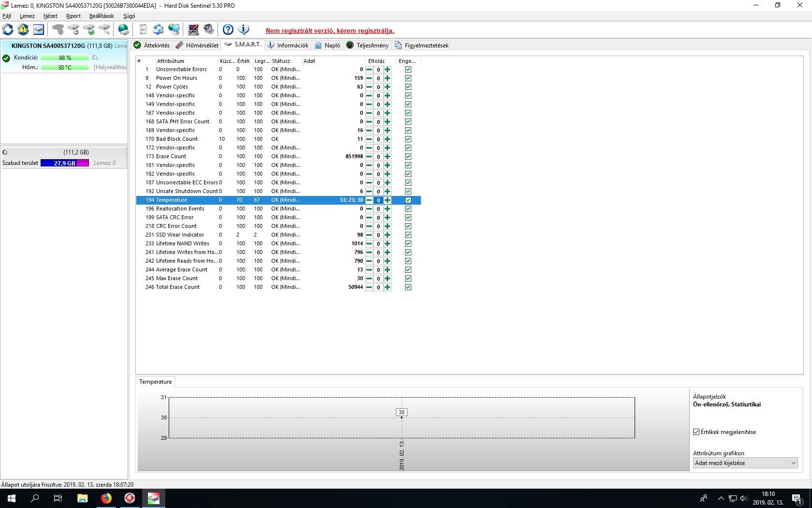This screenshot has width=812, height=508.
Task: Toggle the Enable checkbox for Total Erase Count
Action: coord(408,287)
